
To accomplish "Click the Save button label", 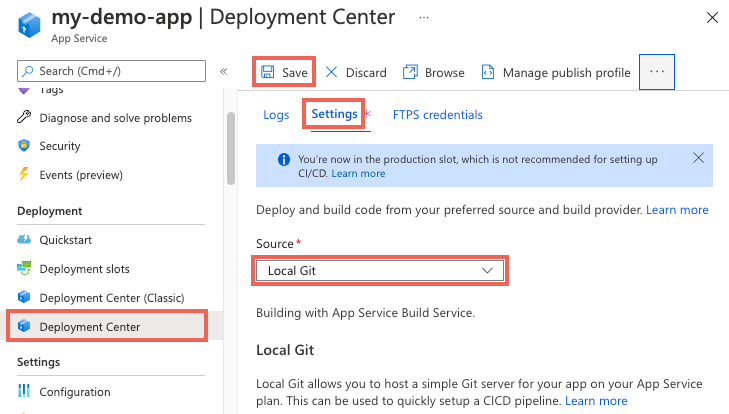I will point(295,73).
